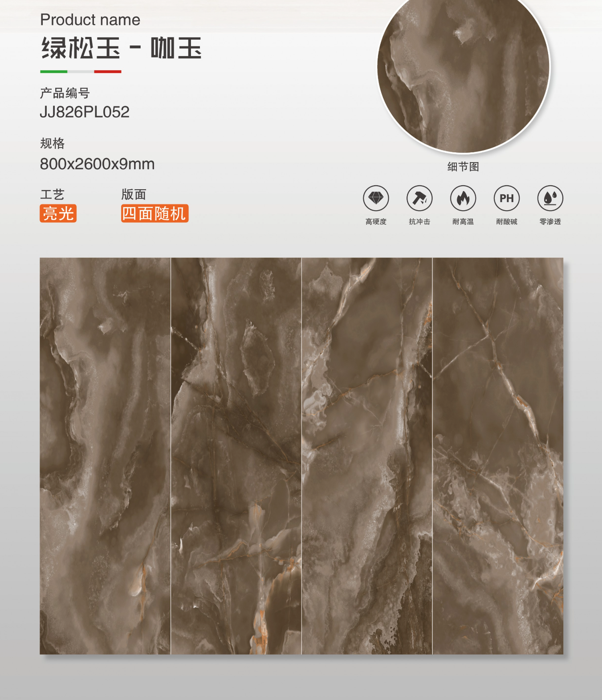This screenshot has height=700, width=602.
Task: Click the diamond high hardness icon
Action: (376, 198)
